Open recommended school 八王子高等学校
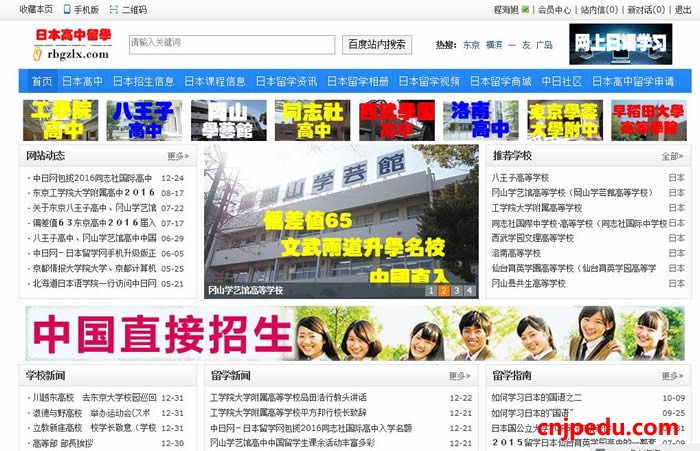This screenshot has width=700, height=451. tap(520, 178)
